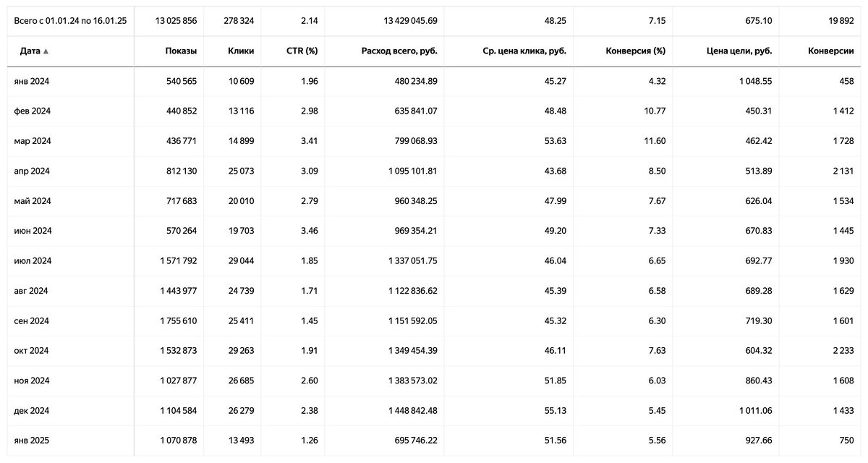Select the окт 2024 date cell
The height and width of the screenshot is (463, 868).
(31, 350)
